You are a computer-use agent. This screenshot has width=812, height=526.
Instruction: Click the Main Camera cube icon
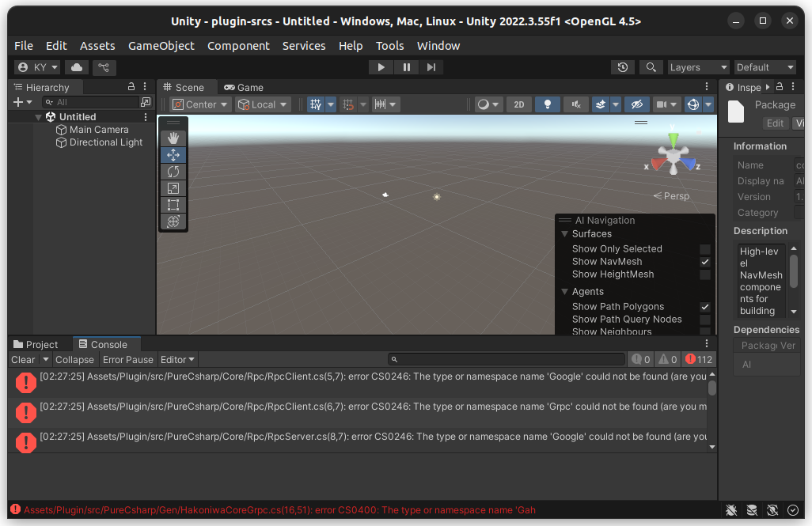tap(61, 130)
